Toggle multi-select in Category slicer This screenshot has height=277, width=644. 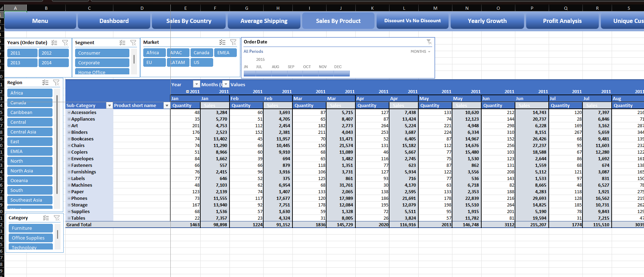46,218
